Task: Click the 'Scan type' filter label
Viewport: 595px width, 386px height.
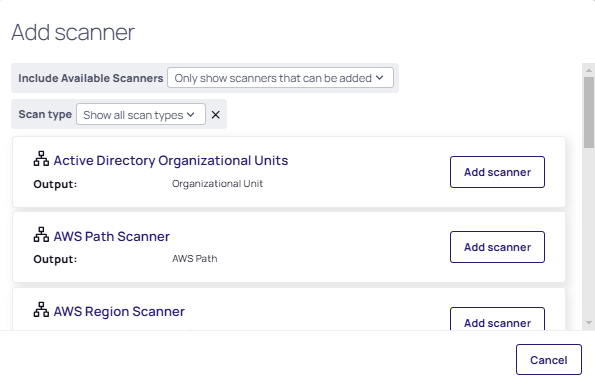Action: pyautogui.click(x=45, y=114)
